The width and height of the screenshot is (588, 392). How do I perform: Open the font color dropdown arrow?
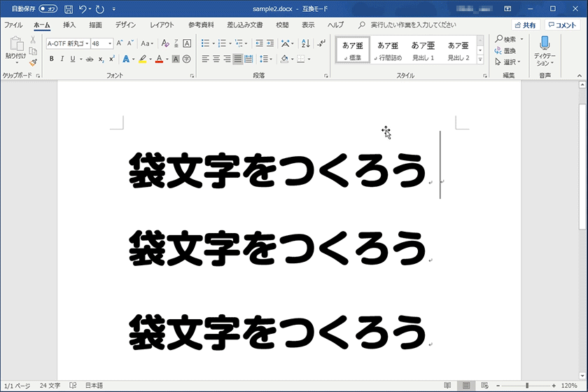(167, 59)
